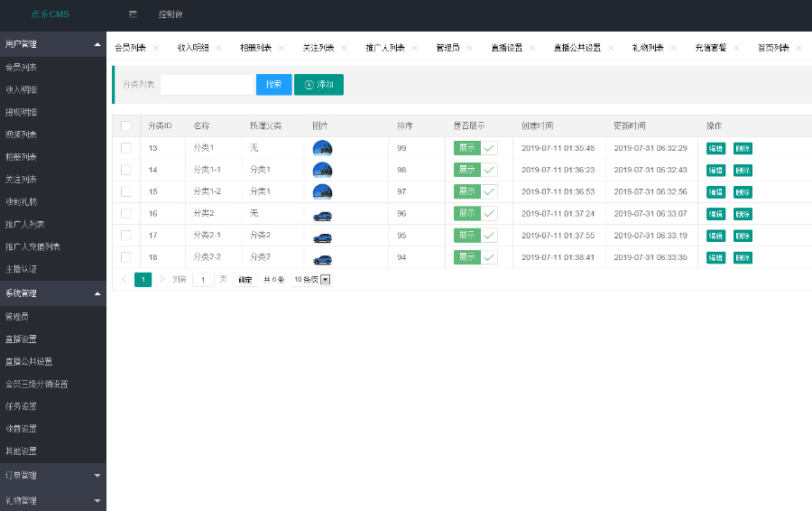Screen dimensions: 812x511
Task: Click 删除 for row ID 13
Action: [x=743, y=149]
